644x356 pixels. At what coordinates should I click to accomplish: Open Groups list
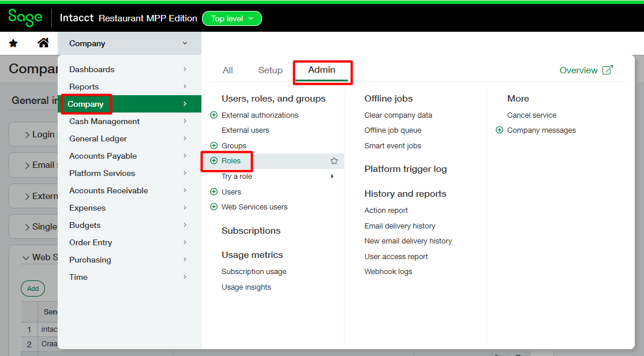click(234, 146)
